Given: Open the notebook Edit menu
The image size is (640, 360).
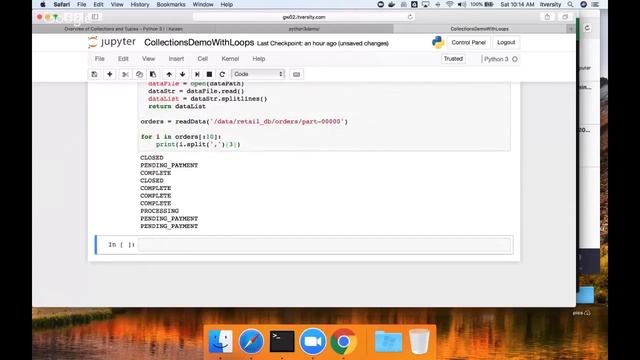Looking at the screenshot, I should [x=123, y=59].
